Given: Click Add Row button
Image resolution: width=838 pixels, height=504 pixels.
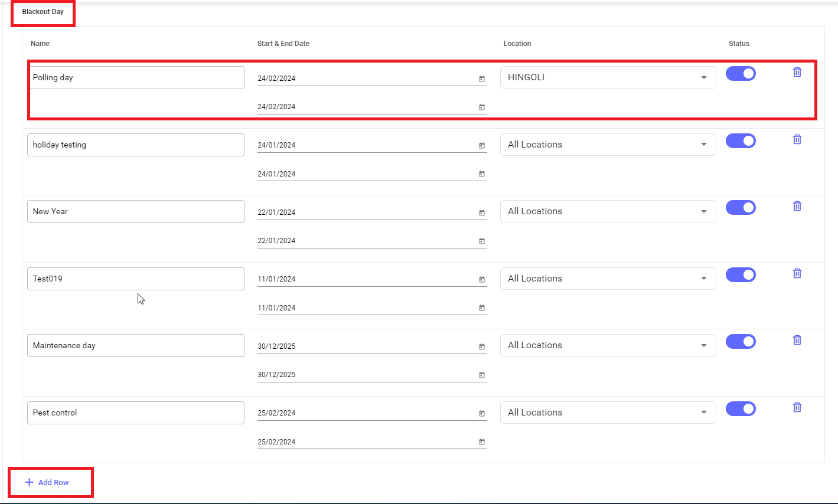Looking at the screenshot, I should tap(47, 482).
